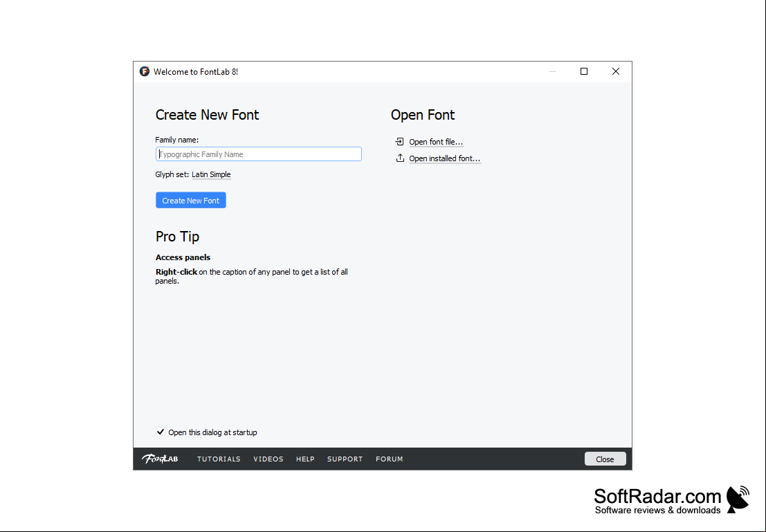The height and width of the screenshot is (532, 766).
Task: Click the Create New Font button
Action: tap(191, 201)
